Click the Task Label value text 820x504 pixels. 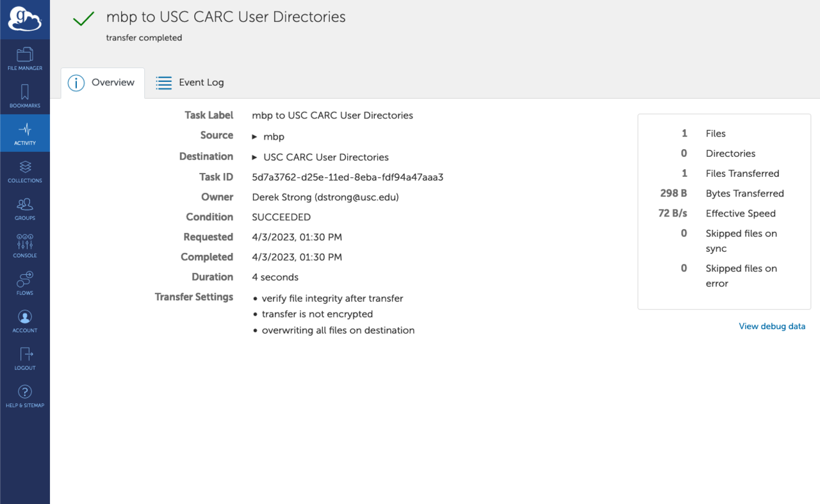click(x=332, y=116)
